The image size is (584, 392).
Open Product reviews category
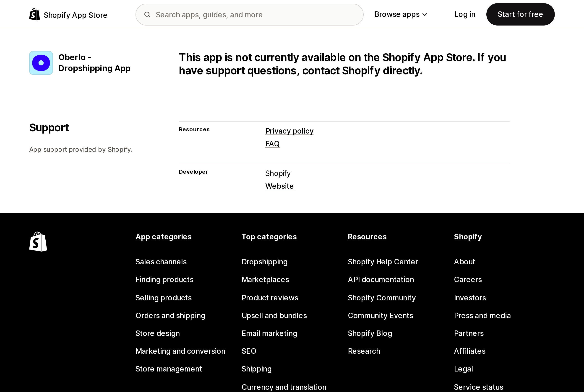click(270, 298)
